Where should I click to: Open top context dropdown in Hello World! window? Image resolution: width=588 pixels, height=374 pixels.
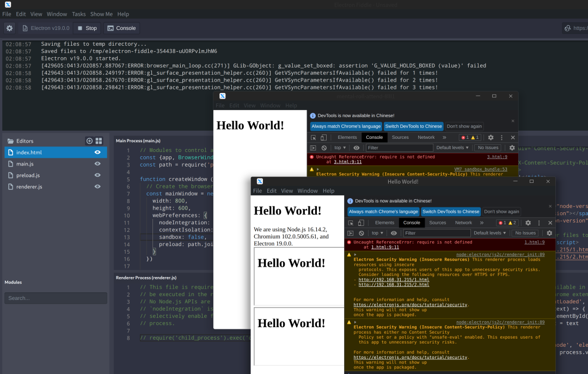[x=378, y=233]
